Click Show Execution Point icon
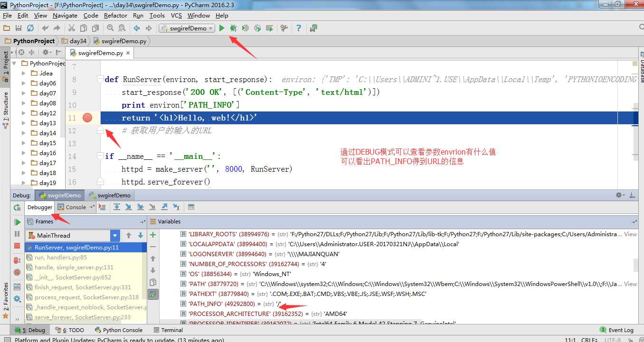Image resolution: width=644 pixels, height=342 pixels. [102, 207]
